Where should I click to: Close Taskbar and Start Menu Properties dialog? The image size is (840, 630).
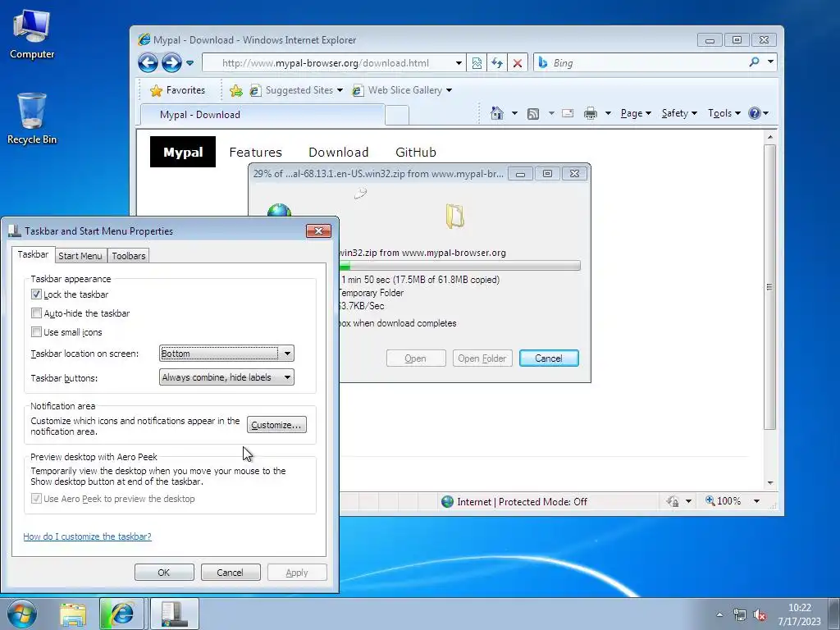[318, 231]
